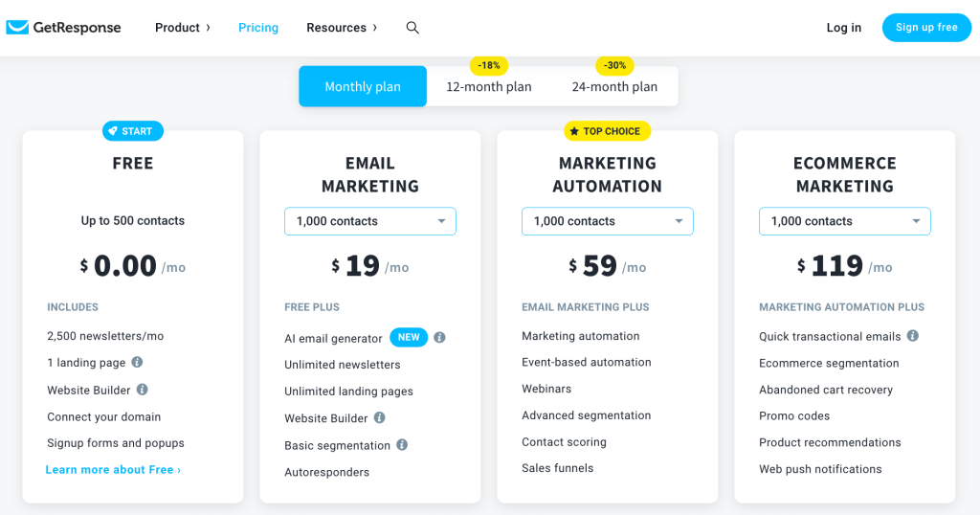
Task: Go to the Pricing page link
Action: (258, 28)
